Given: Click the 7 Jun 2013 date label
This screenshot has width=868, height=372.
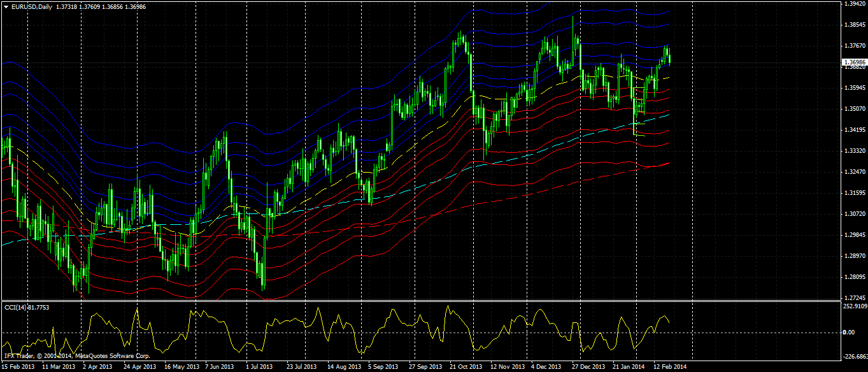Looking at the screenshot, I should point(220,367).
